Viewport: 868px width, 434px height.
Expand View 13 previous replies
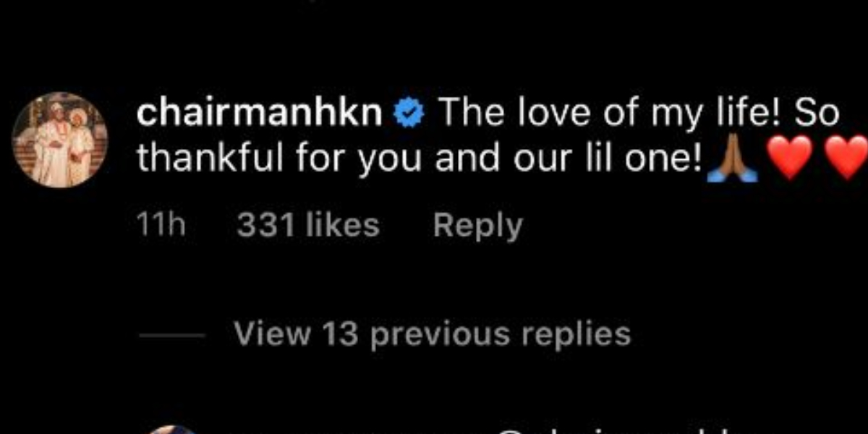tap(432, 333)
